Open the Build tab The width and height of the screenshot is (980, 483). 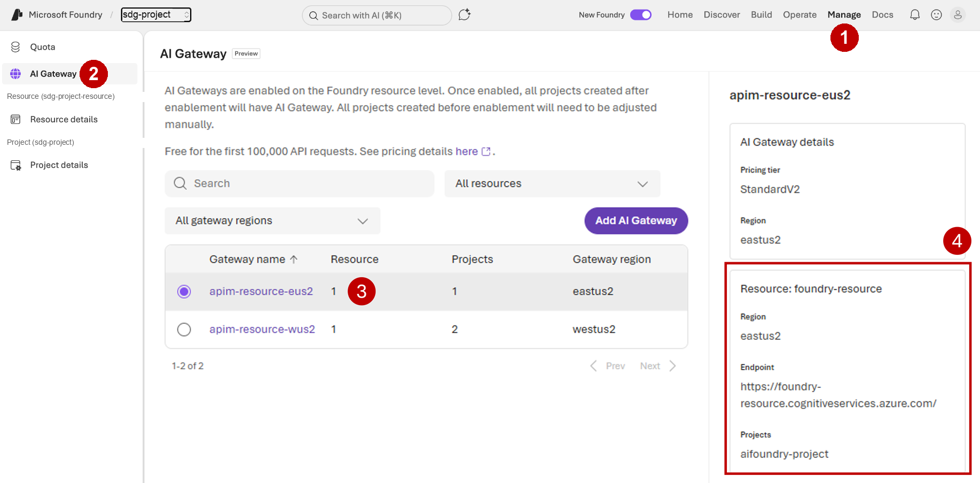[761, 15]
